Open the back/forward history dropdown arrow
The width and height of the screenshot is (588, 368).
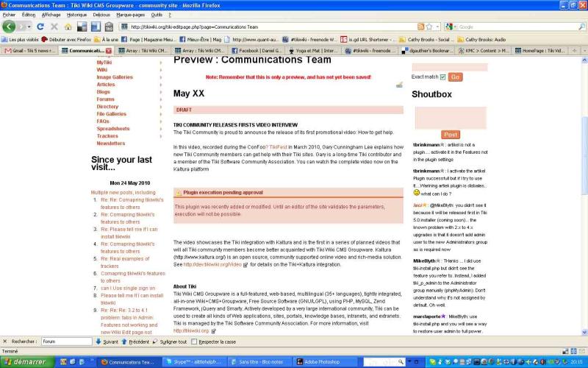(29, 27)
